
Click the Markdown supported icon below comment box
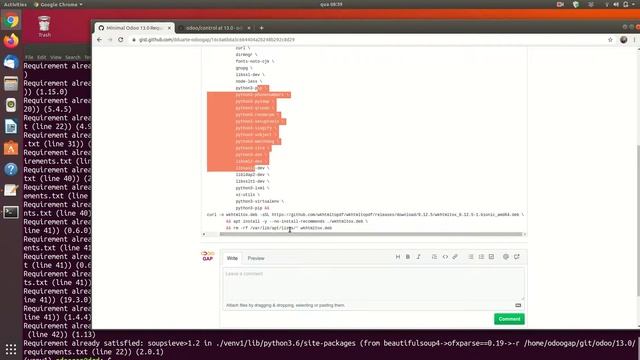(518, 305)
